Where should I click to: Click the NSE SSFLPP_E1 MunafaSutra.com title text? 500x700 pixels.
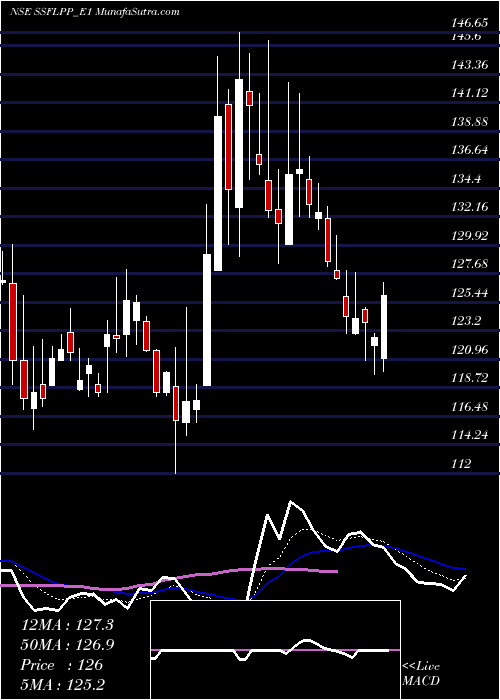click(95, 12)
